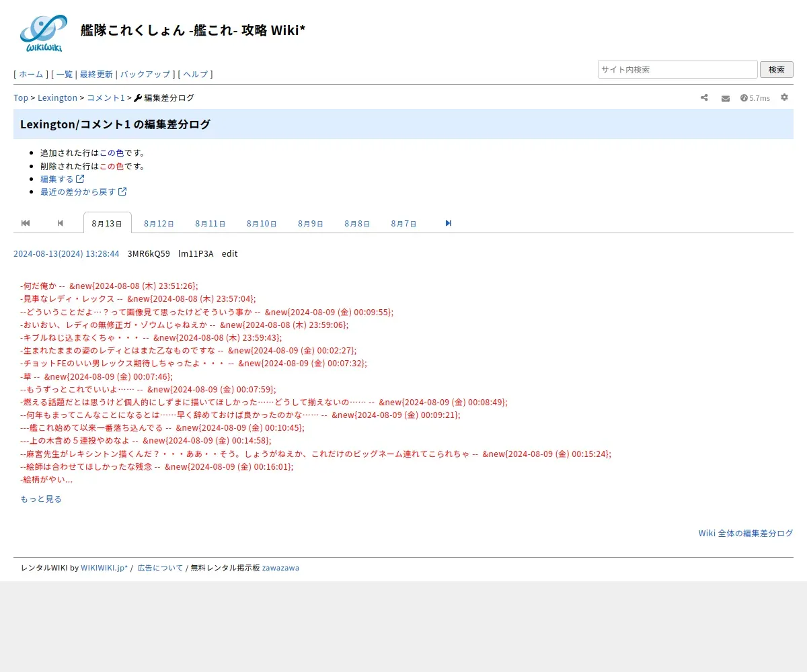The image size is (807, 672).
Task: Open the settings gear icon
Action: (784, 97)
